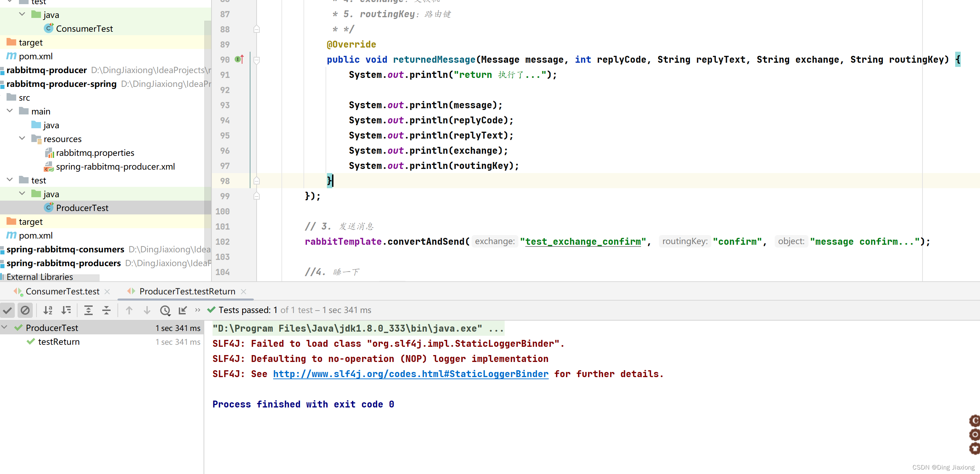Open External Libraries node
This screenshot has height=474, width=980.
[40, 277]
